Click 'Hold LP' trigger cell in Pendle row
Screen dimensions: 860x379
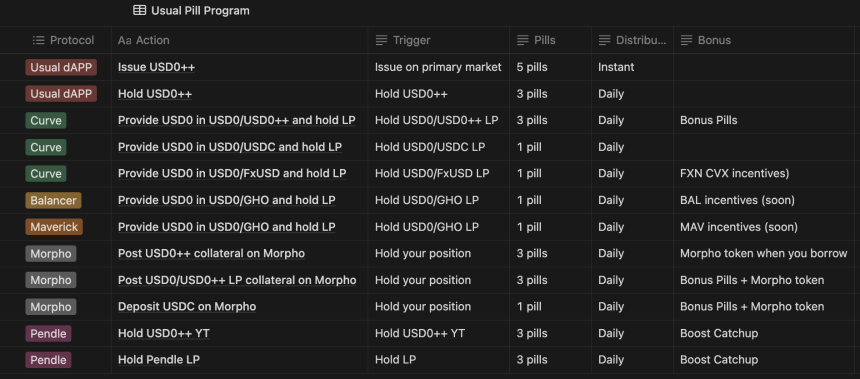pos(395,360)
